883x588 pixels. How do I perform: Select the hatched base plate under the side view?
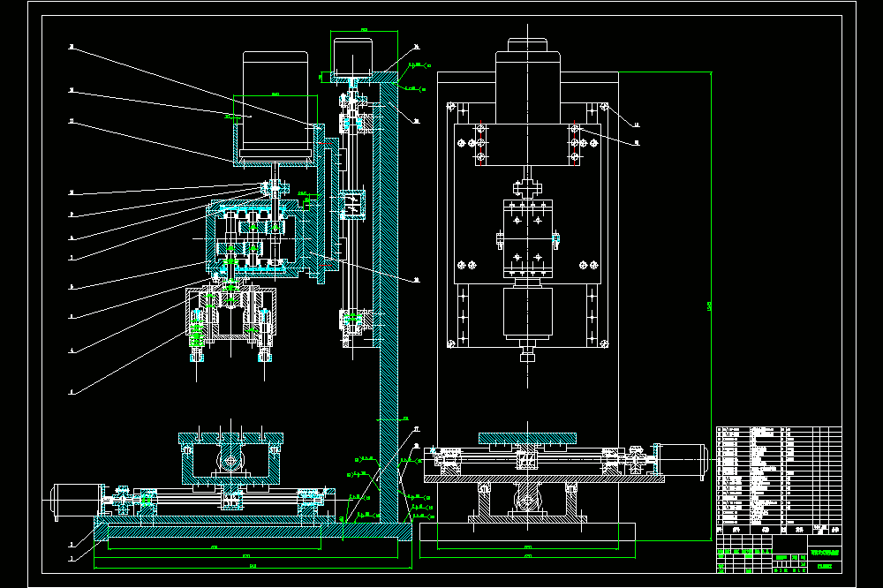coord(253,531)
